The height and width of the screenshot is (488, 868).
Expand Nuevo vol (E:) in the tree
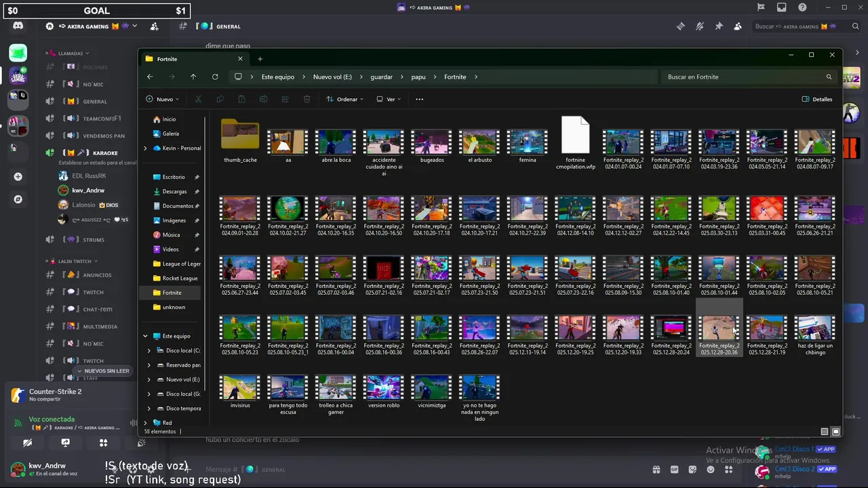149,380
